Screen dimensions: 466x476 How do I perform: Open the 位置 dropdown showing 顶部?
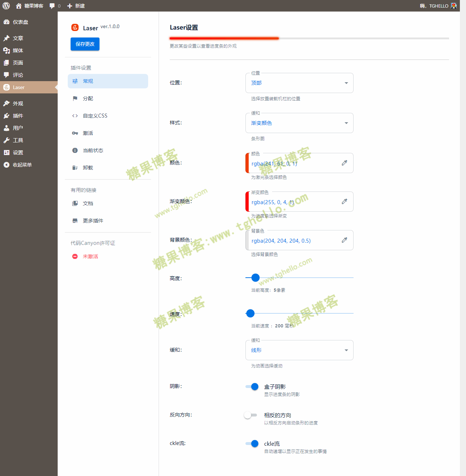[299, 83]
